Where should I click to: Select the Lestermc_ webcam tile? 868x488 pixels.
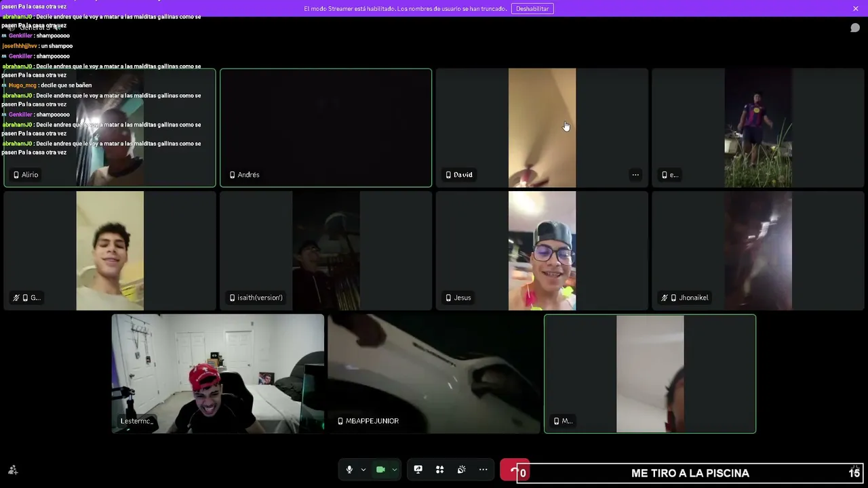[218, 373]
